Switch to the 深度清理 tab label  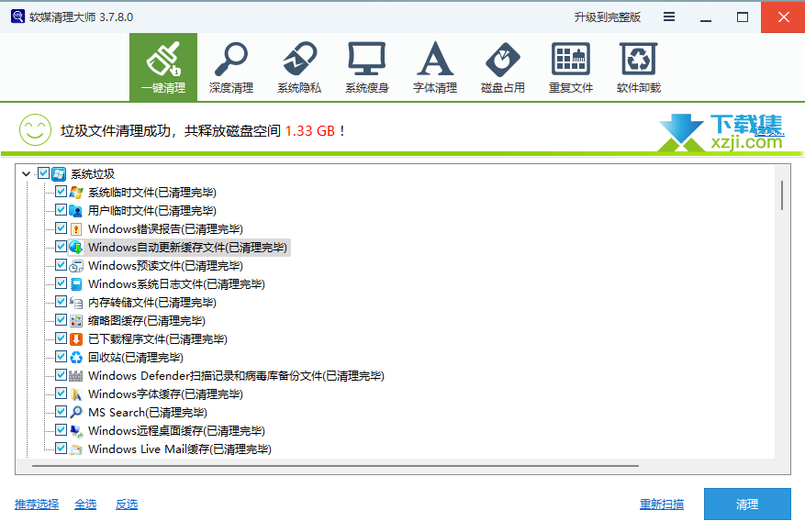coord(231,88)
